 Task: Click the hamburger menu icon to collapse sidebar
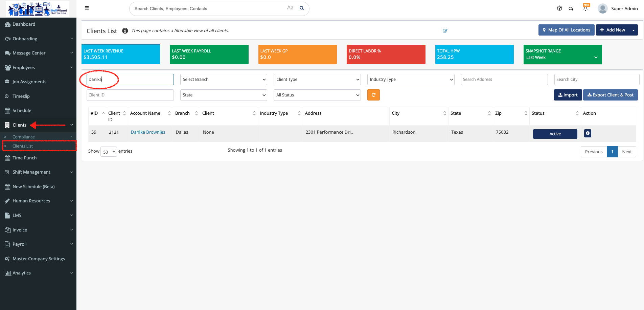tap(87, 8)
